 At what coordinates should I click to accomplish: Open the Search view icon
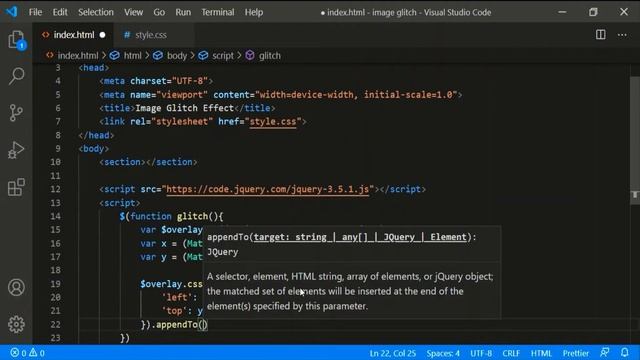pyautogui.click(x=16, y=76)
